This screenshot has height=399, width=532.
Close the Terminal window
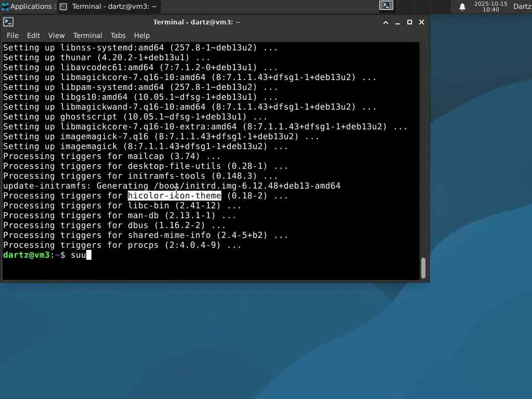[x=421, y=22]
